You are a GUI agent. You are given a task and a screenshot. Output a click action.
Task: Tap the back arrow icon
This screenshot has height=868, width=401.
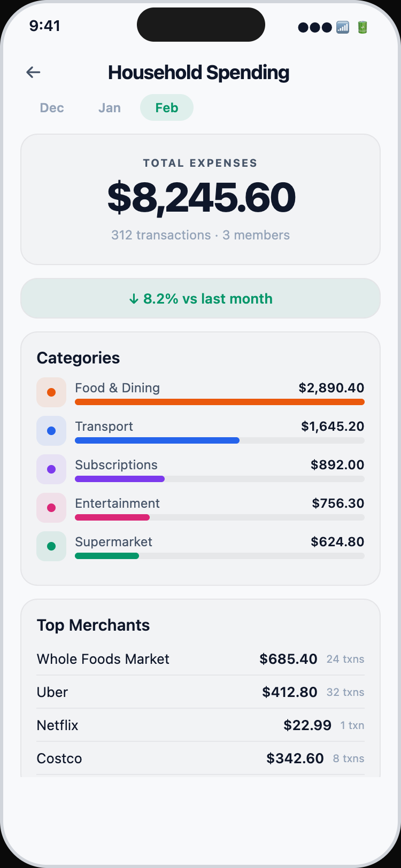tap(33, 72)
